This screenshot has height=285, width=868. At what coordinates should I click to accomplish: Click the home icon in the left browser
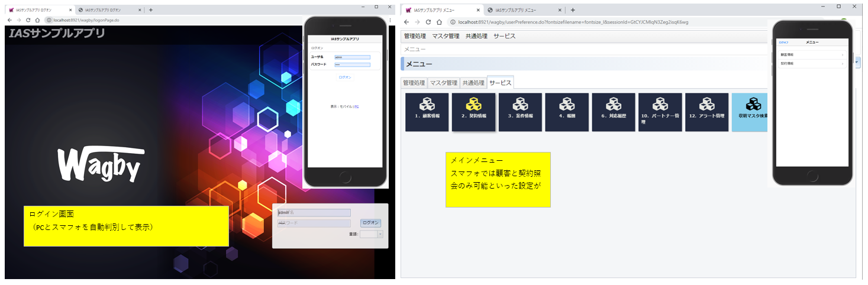(x=38, y=20)
